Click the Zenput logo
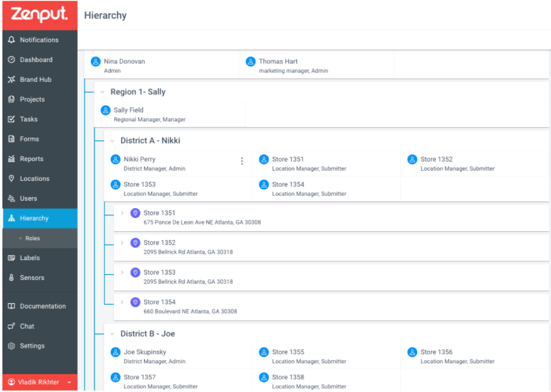The image size is (551, 392). pos(39,15)
